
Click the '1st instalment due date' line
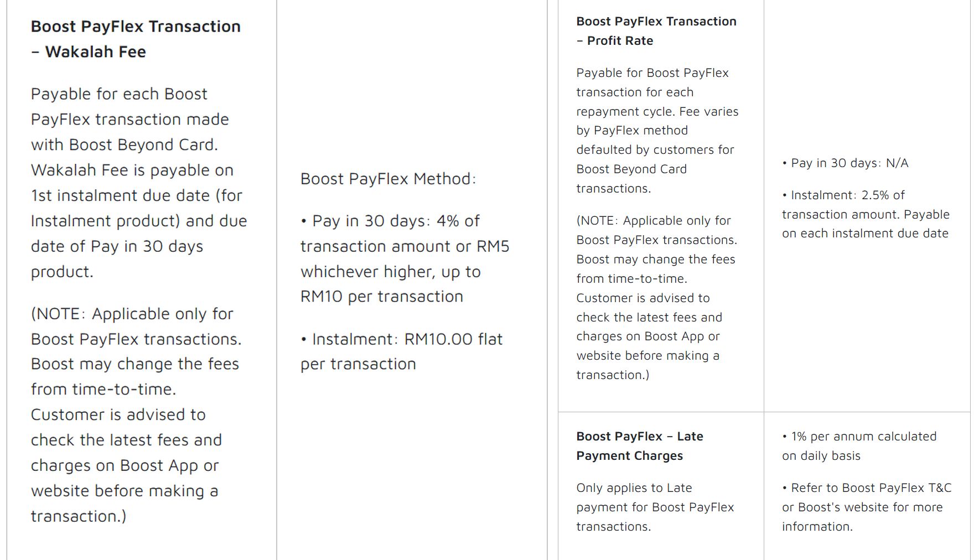[x=136, y=195]
